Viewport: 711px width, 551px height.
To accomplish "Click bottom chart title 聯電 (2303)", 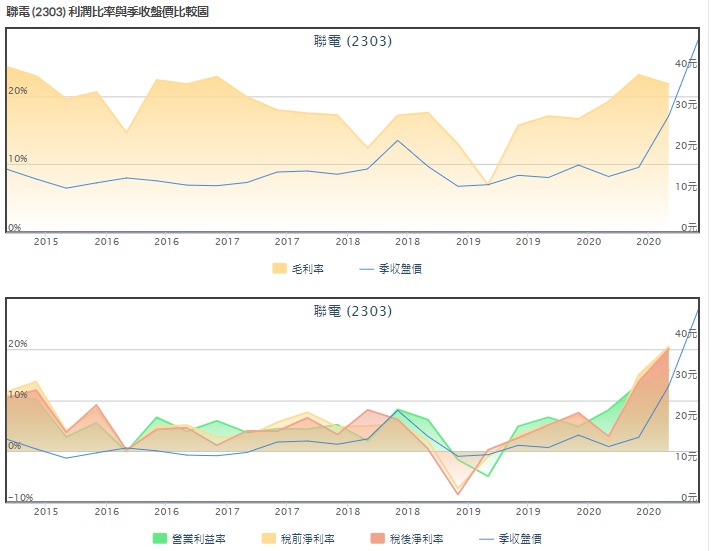I will (353, 311).
